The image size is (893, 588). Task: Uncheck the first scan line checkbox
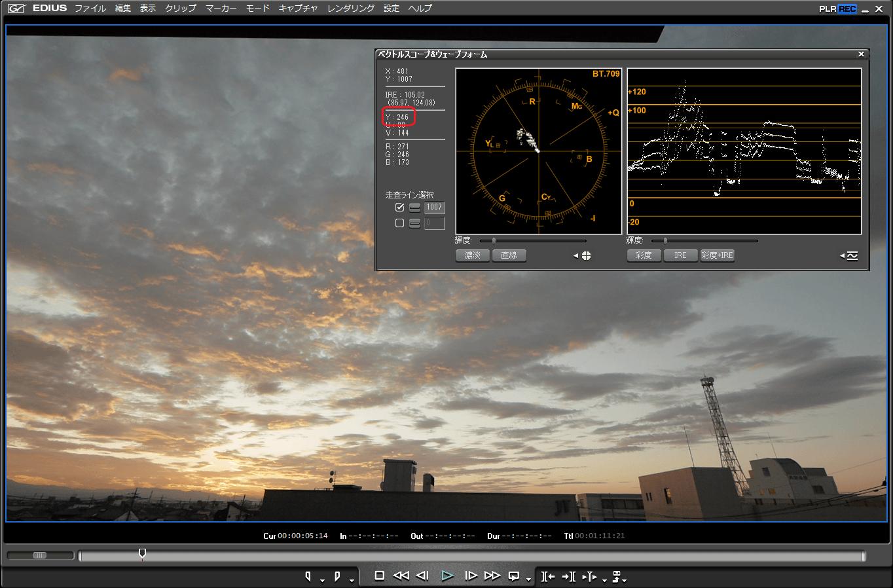pos(399,207)
